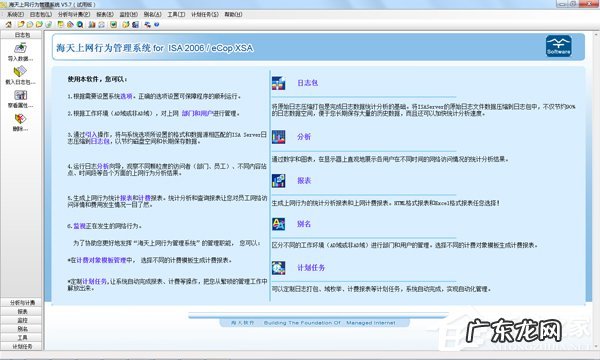The height and width of the screenshot is (360, 600).
Task: Click the blue question mark help icon
Action: click(x=157, y=24)
